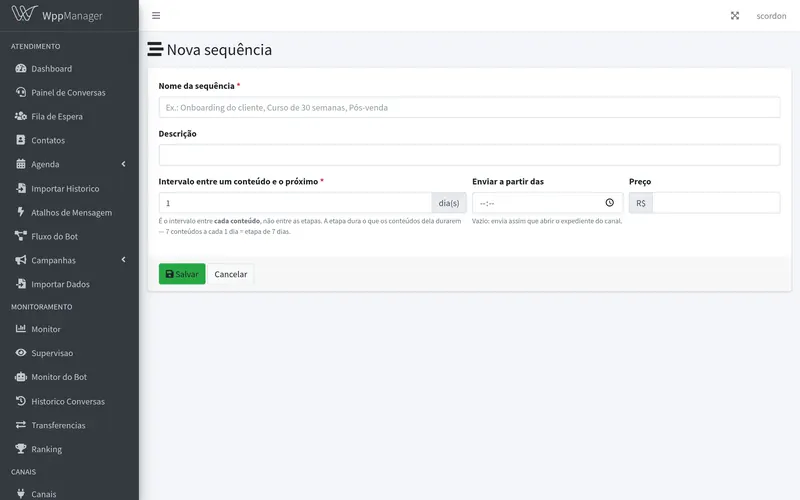Navigate to Contatos

pyautogui.click(x=69, y=140)
